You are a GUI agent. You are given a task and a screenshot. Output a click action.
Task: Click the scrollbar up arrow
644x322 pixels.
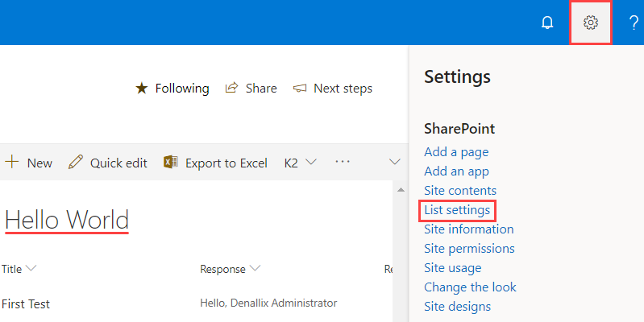(x=401, y=189)
